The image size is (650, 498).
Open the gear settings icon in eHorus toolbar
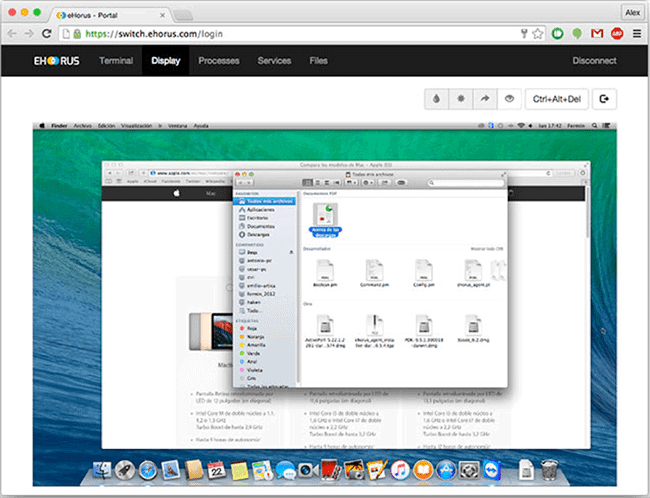tap(461, 99)
